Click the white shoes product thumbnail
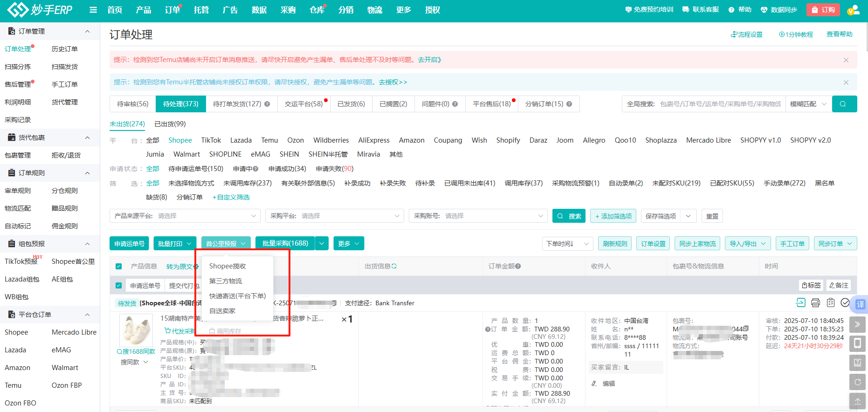 pyautogui.click(x=136, y=330)
